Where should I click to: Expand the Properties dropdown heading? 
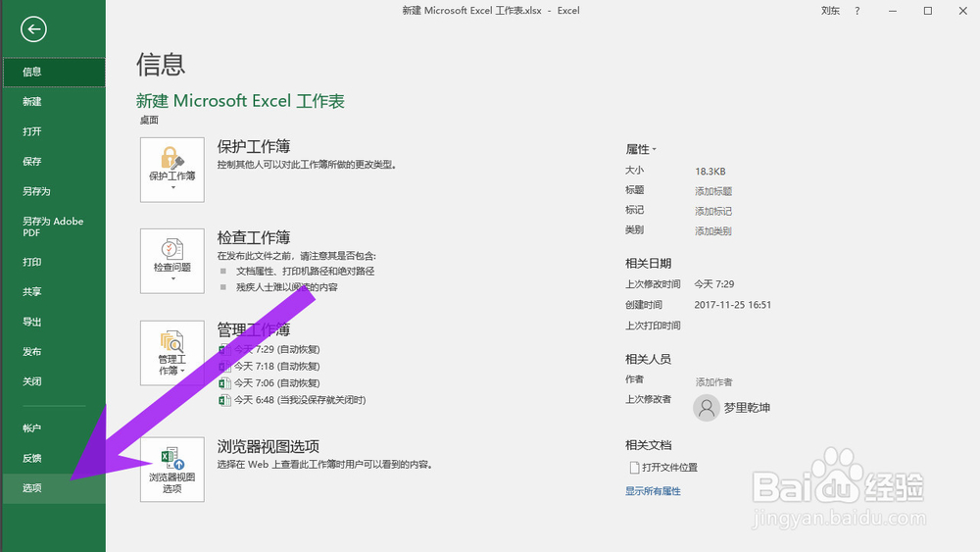pyautogui.click(x=641, y=149)
